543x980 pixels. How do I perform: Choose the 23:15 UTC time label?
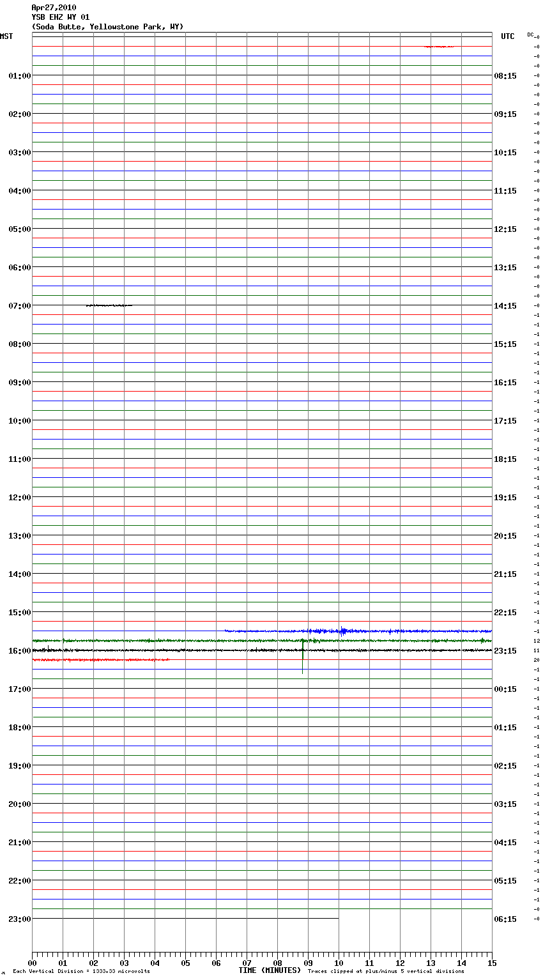coord(505,651)
